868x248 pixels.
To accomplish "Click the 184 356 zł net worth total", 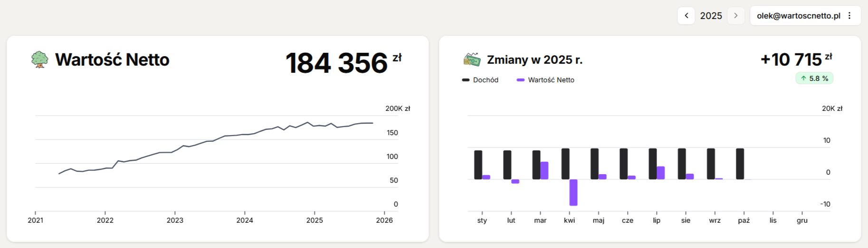I will (x=337, y=63).
